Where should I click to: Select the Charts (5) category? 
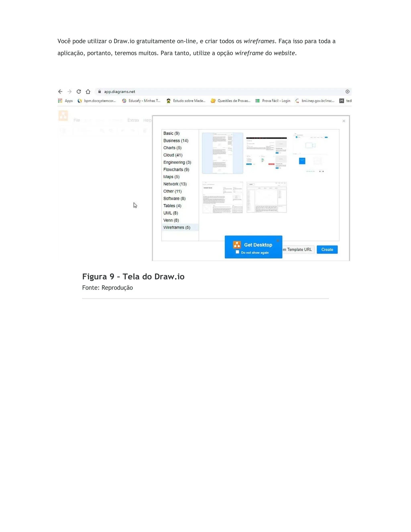point(180,148)
